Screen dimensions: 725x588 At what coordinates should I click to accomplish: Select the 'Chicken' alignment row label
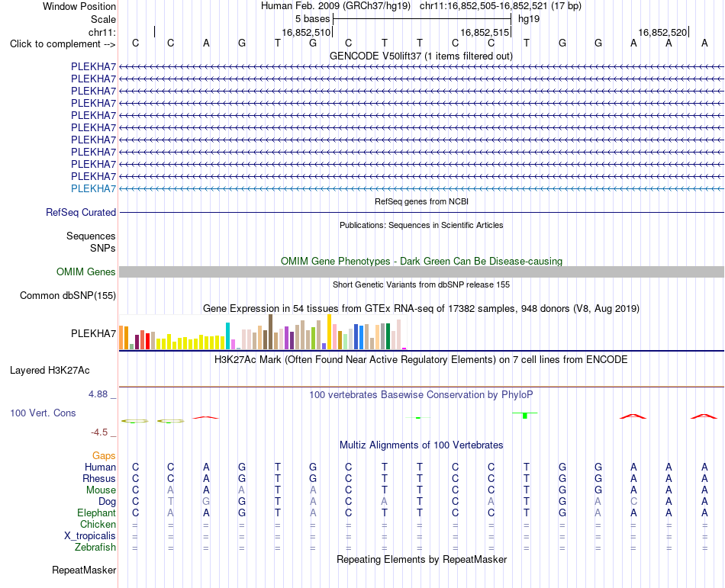(x=98, y=524)
